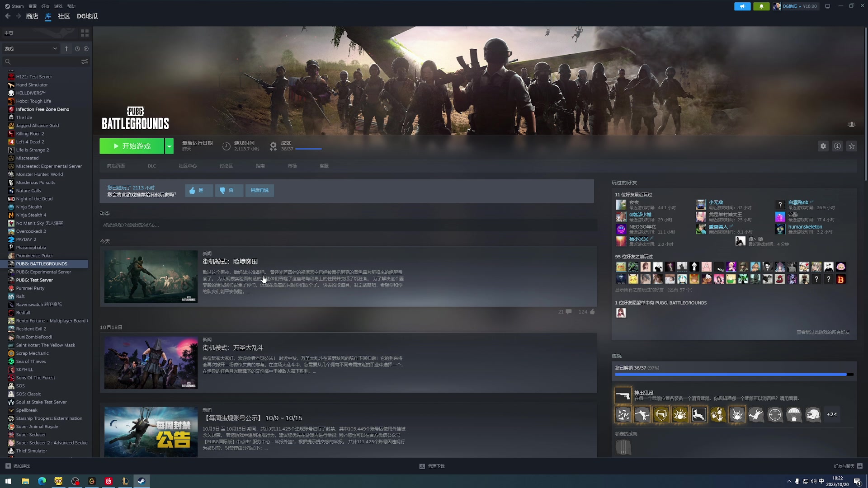The height and width of the screenshot is (488, 868).
Task: Select PAYDAY 2 in game list
Action: (x=26, y=239)
